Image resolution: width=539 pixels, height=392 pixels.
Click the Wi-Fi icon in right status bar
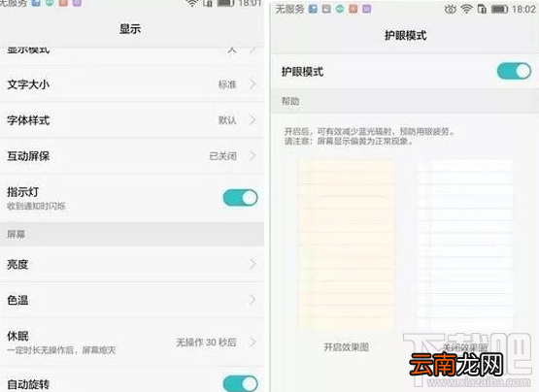point(466,9)
